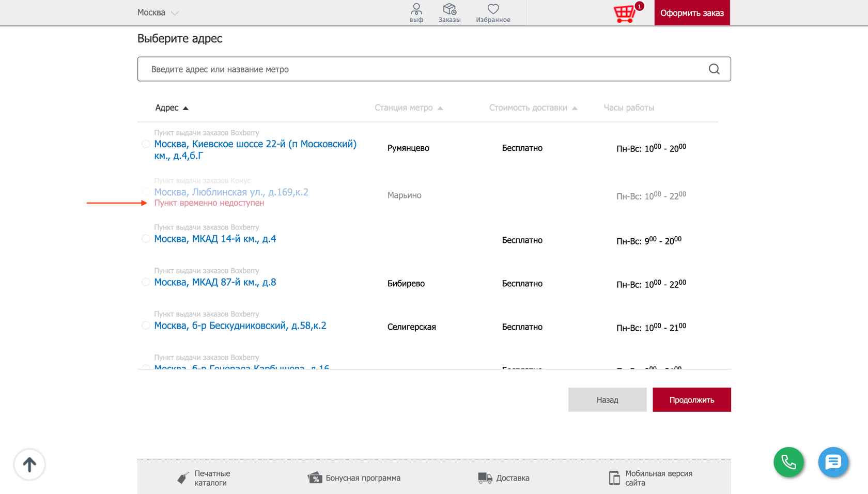The width and height of the screenshot is (868, 494).
Task: Click the Доставка footer link
Action: coord(513,478)
